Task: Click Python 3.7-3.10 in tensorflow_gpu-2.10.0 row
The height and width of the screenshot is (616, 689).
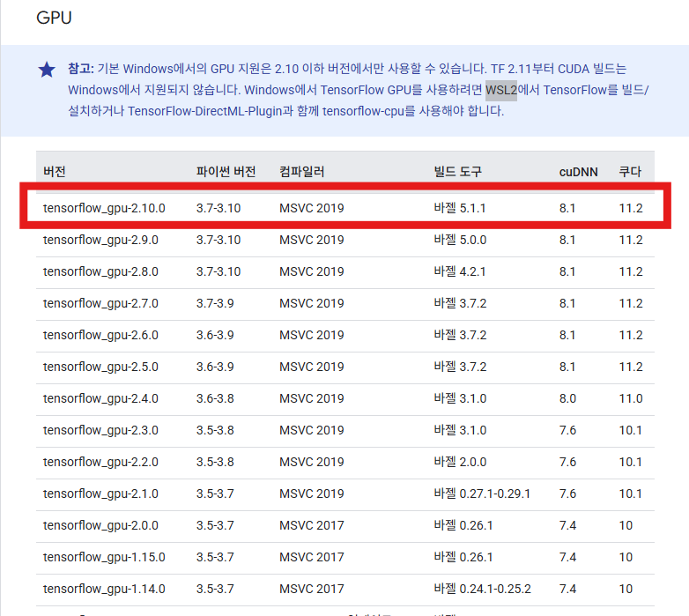Action: (219, 208)
